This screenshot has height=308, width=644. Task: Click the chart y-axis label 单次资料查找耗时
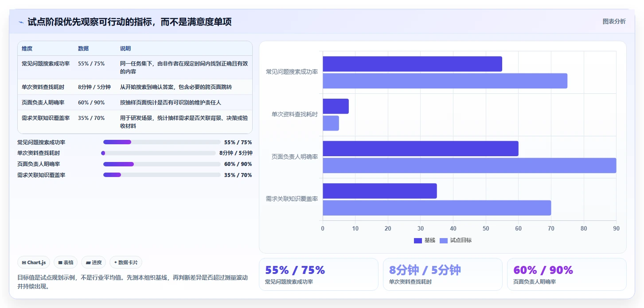[295, 114]
